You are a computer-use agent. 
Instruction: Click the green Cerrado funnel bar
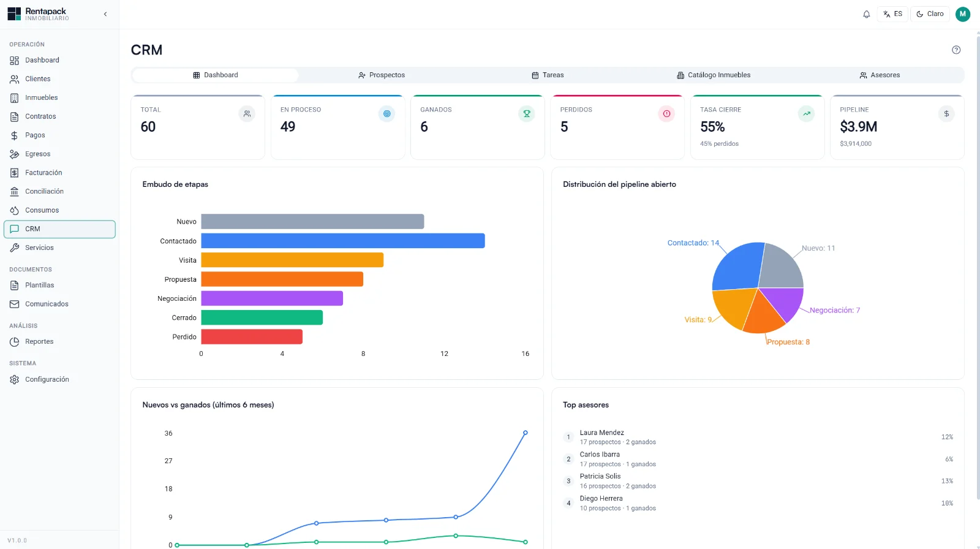(x=262, y=317)
